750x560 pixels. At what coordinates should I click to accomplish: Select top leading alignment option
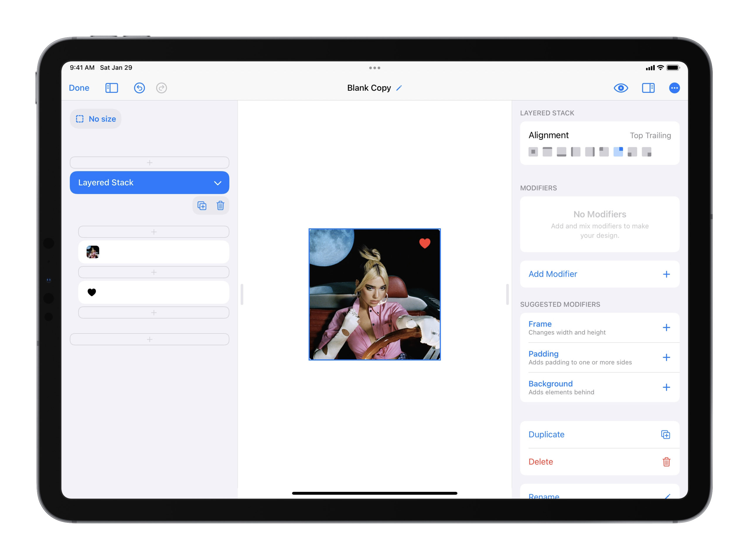[604, 152]
